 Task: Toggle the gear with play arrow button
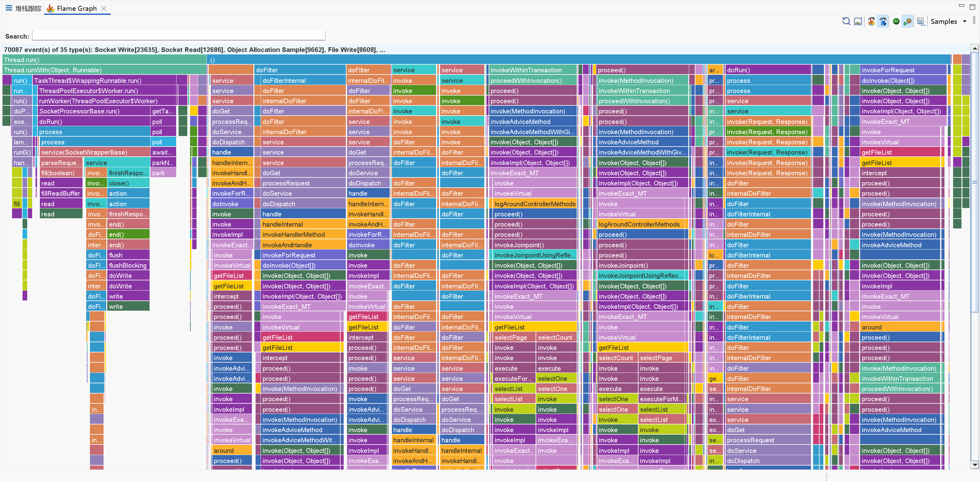908,21
